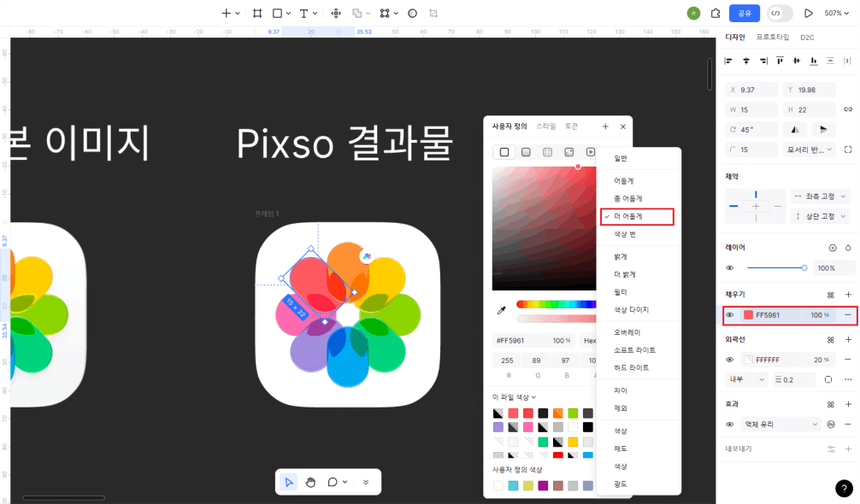Click the #FF5961 hex input field
The image size is (860, 504).
point(521,340)
